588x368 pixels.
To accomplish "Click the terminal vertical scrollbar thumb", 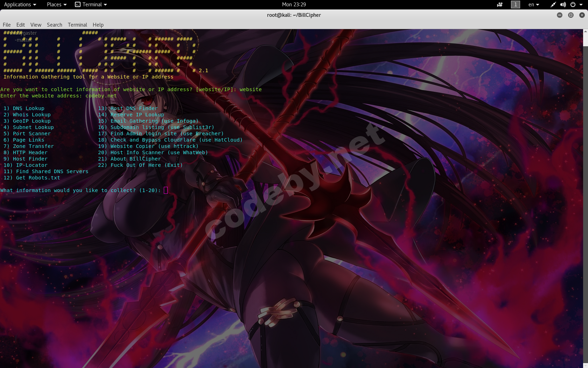I will (586, 40).
